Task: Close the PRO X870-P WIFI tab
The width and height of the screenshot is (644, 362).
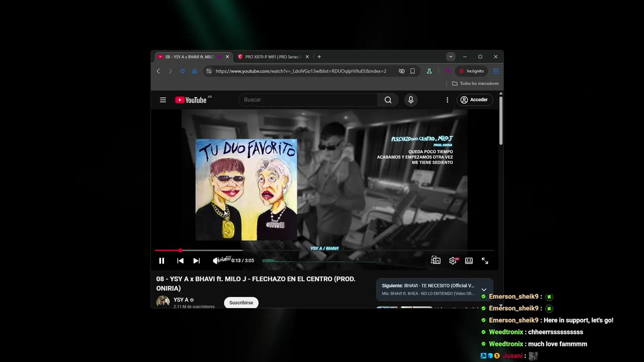Action: coord(307,57)
